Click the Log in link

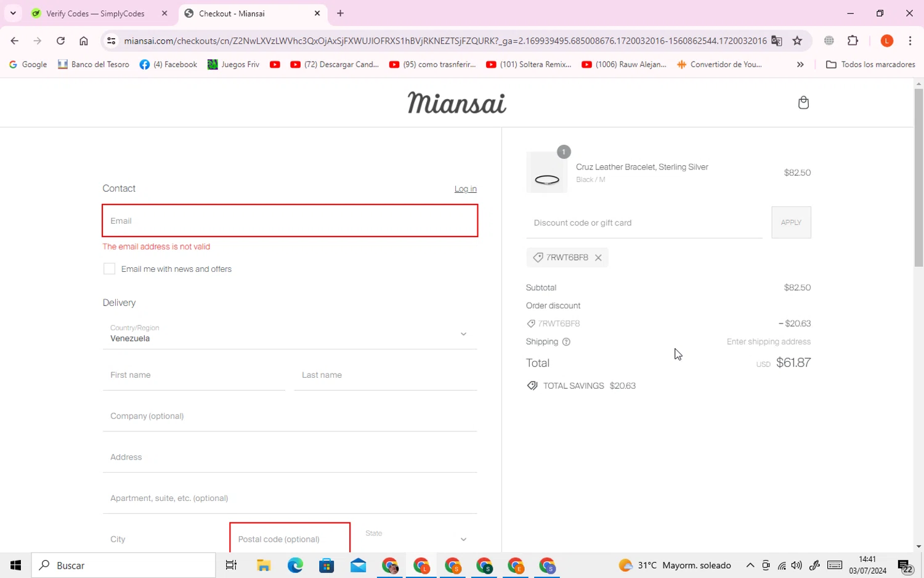click(x=465, y=189)
